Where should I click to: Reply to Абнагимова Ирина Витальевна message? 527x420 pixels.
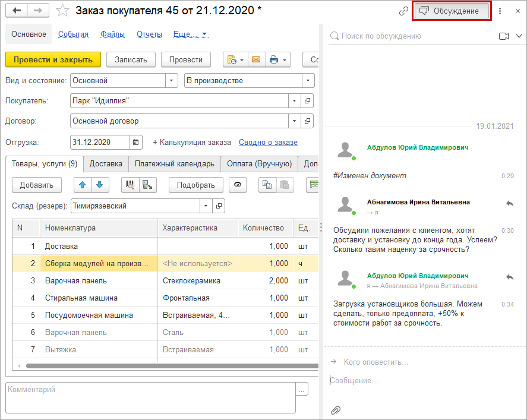coord(510,203)
